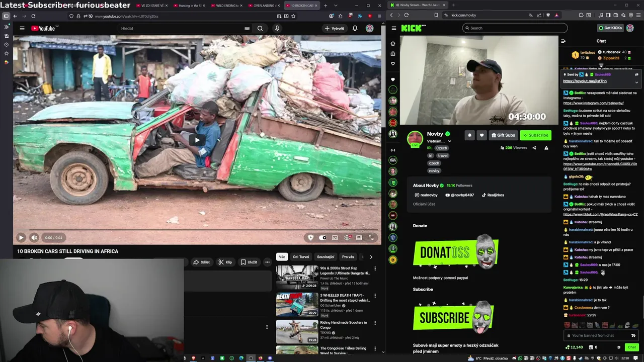Image resolution: width=644 pixels, height=362 pixels.
Task: Enter YouTube fullscreen mode
Action: coord(371,238)
